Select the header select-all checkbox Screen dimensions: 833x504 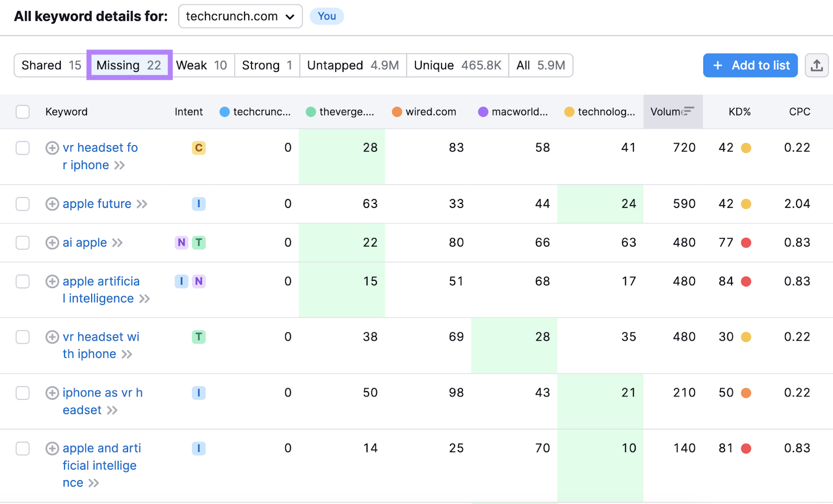[22, 111]
